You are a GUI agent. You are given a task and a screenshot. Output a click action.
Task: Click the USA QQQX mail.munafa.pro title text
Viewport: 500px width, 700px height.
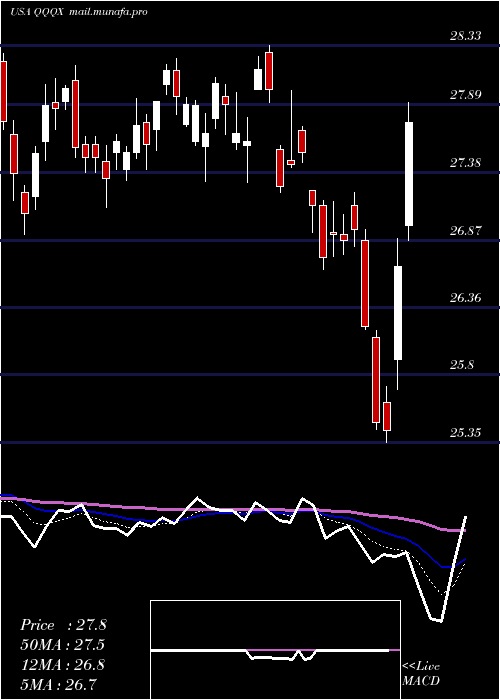[x=79, y=12]
